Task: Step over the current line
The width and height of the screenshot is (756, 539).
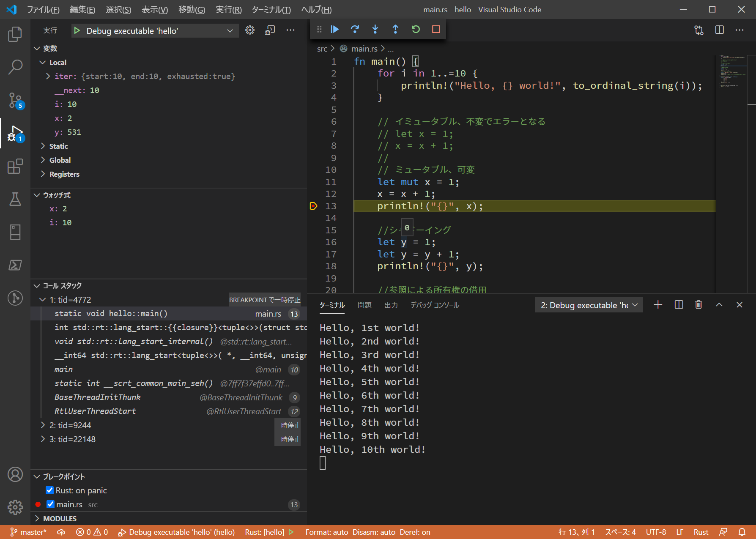Action: click(x=355, y=29)
